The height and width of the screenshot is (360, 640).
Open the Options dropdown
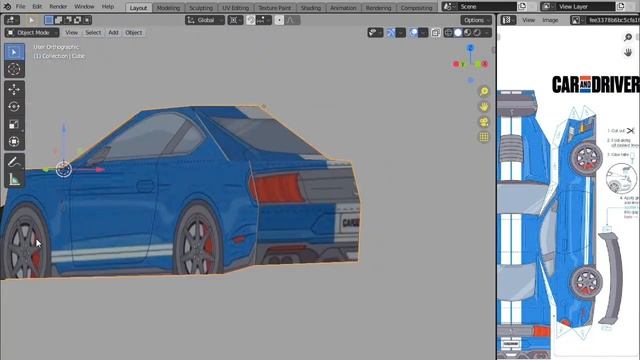476,20
